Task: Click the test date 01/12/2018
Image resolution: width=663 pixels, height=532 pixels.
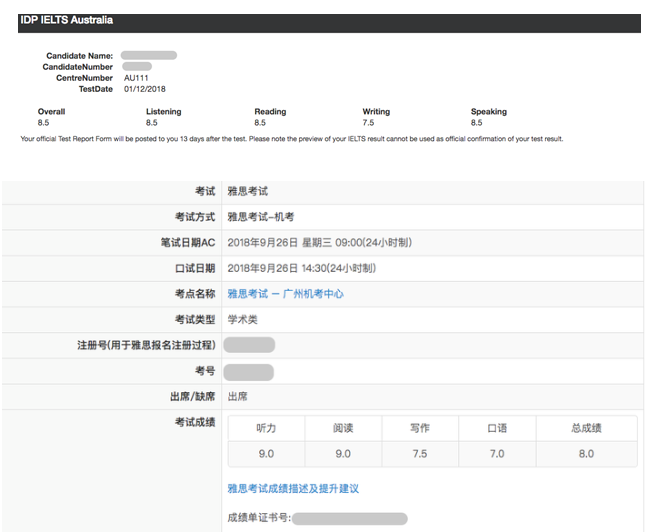Action: coord(144,89)
